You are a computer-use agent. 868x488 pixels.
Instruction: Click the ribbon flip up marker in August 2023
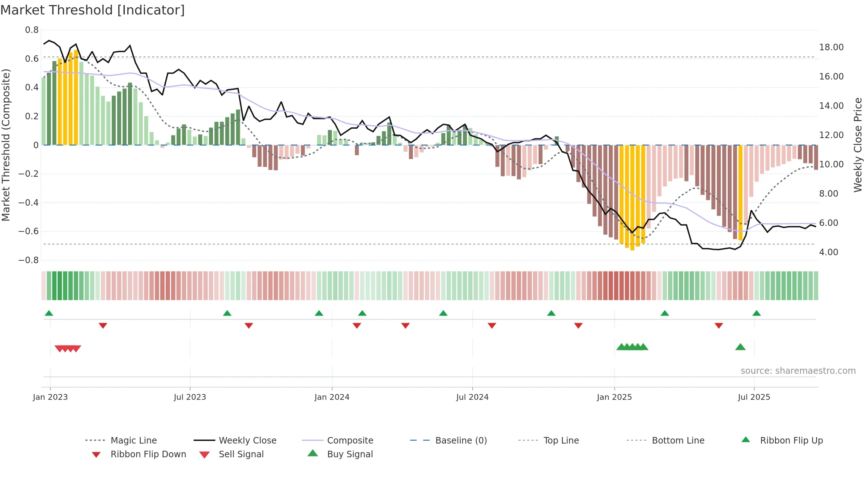click(227, 313)
